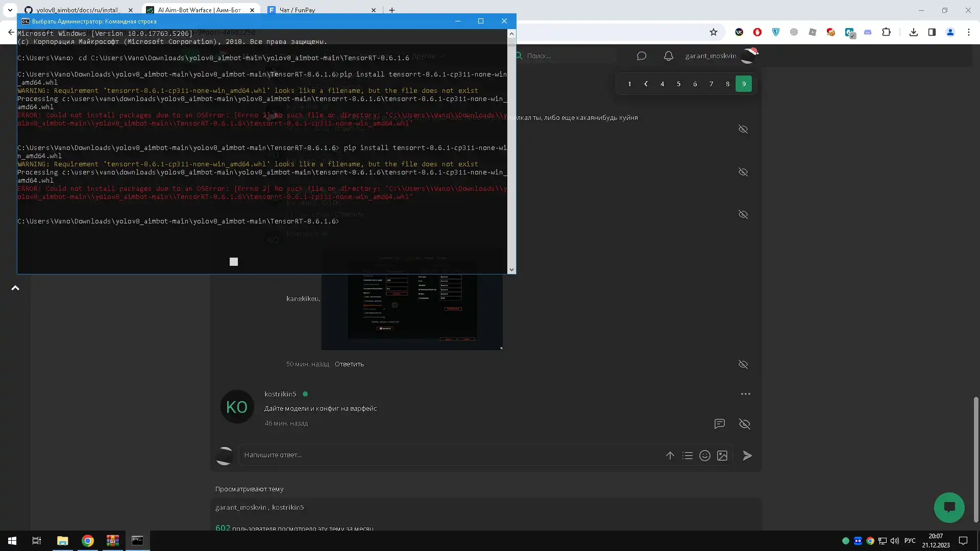
Task: Select current pagination page 9
Action: (744, 84)
